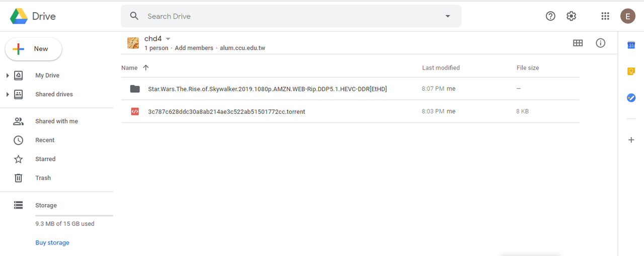This screenshot has width=644, height=256.
Task: Click the 8:07 PM me modified cell
Action: tap(438, 89)
